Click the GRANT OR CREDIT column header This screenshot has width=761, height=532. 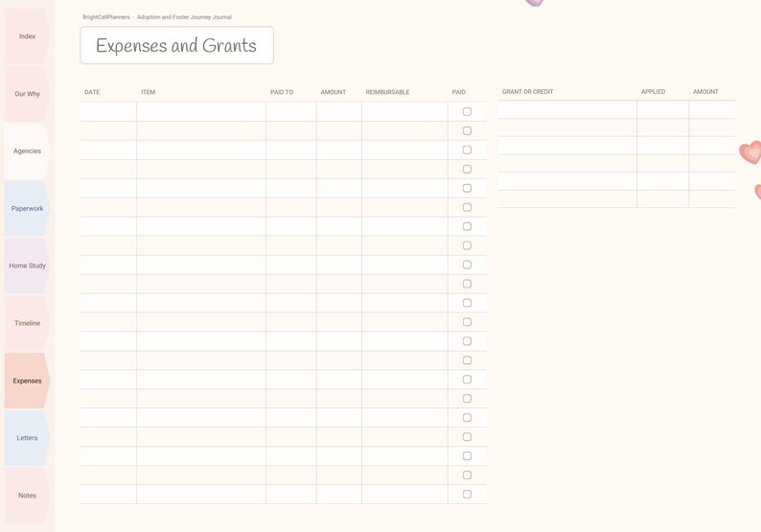527,92
